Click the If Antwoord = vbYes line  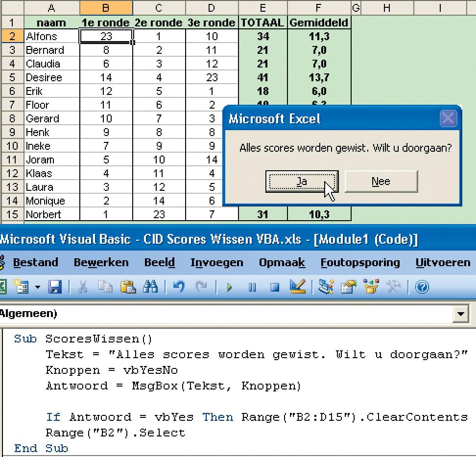pyautogui.click(x=257, y=417)
